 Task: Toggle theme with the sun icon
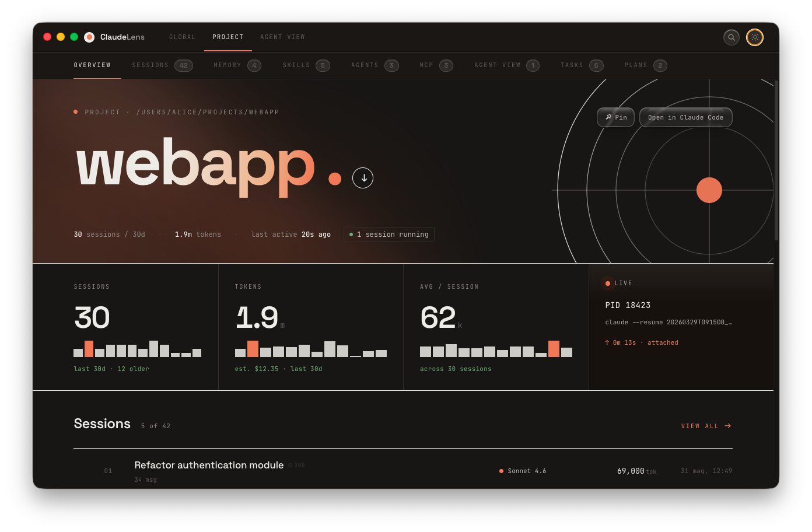[755, 37]
